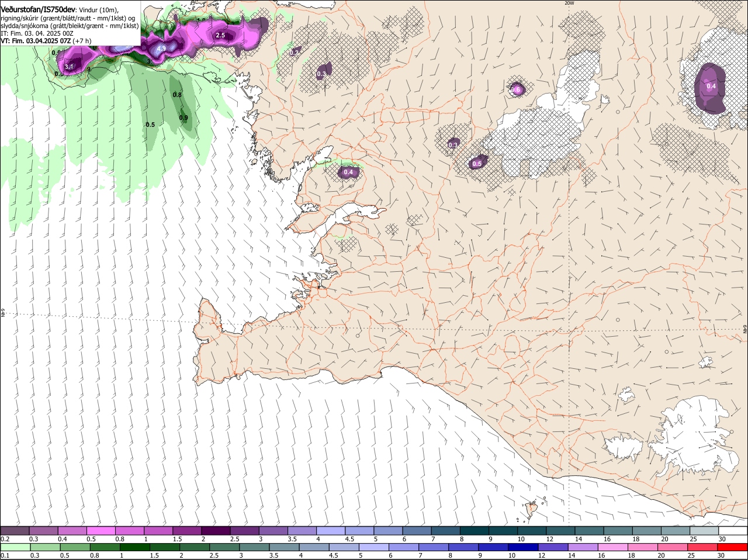
Task: Click lower legend swatch between 3.5 and 4
Action: (285, 547)
